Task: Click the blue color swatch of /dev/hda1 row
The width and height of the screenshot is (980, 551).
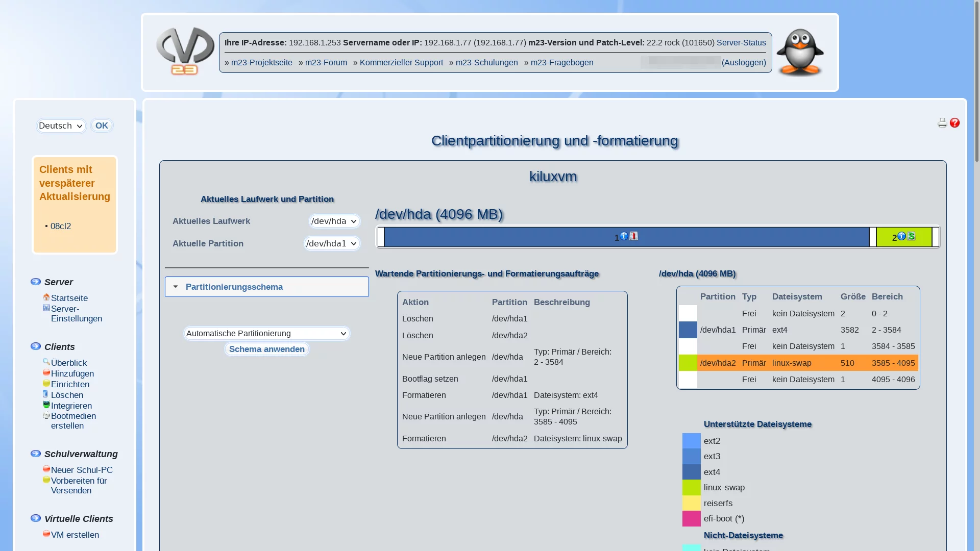Action: tap(688, 330)
